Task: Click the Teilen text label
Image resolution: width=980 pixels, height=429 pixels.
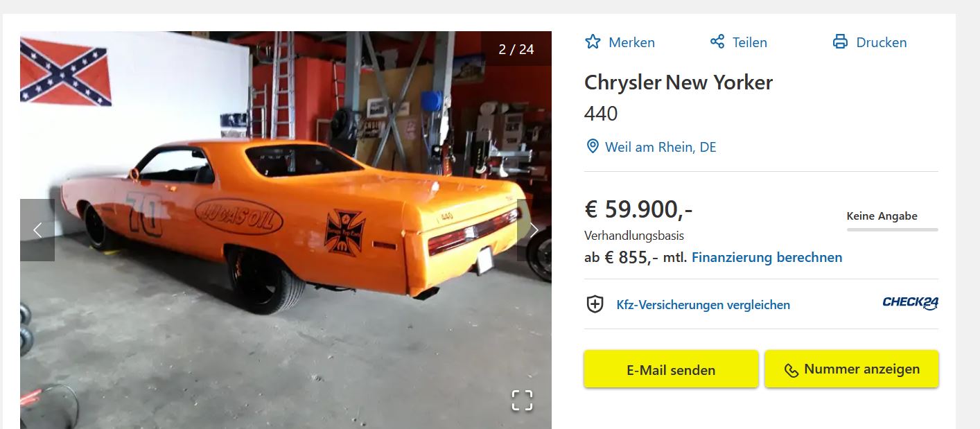Action: [750, 42]
